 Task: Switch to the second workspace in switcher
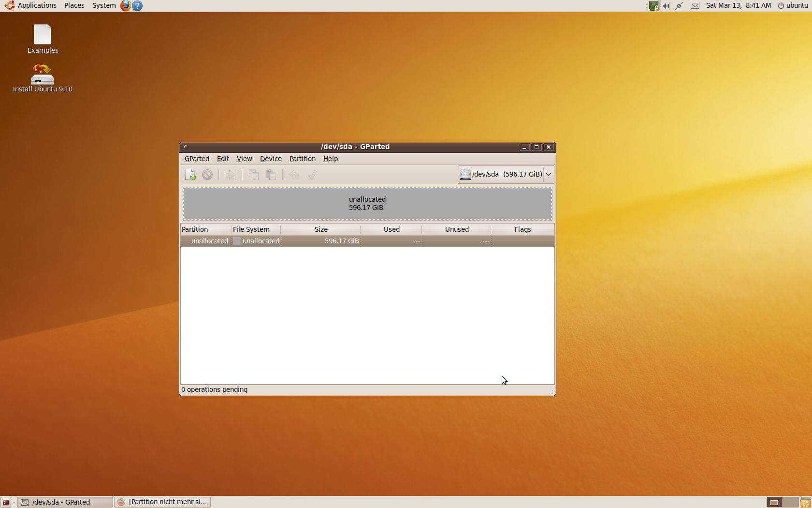tap(790, 502)
